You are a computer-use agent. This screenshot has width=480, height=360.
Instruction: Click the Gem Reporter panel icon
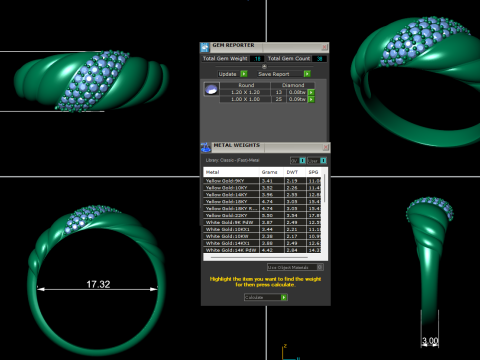coord(205,47)
